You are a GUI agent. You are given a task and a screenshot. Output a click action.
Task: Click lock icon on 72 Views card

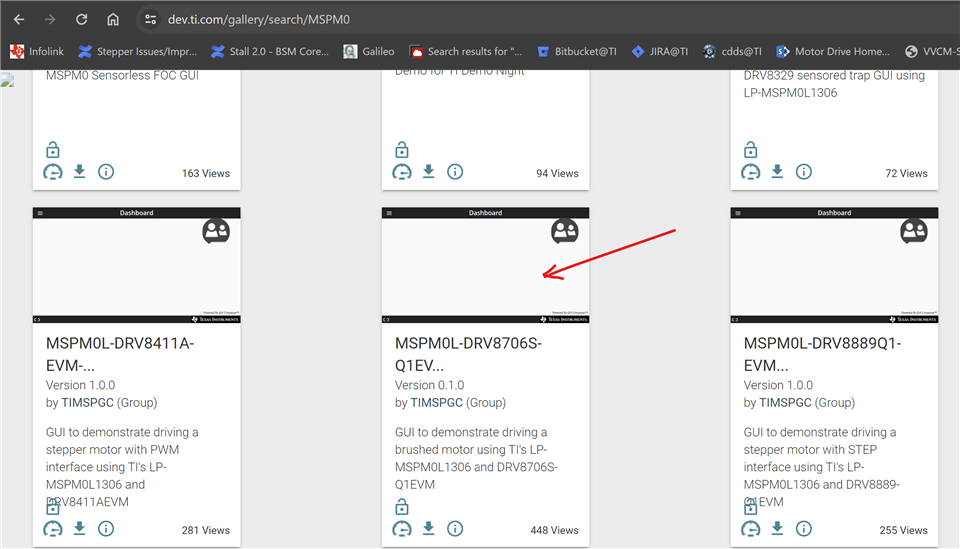coord(751,149)
